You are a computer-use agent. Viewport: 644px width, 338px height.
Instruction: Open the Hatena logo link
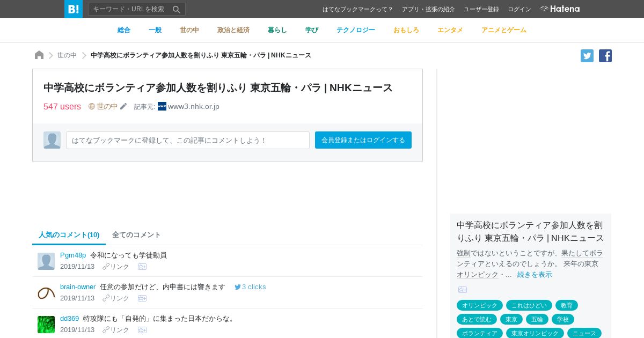pos(560,9)
